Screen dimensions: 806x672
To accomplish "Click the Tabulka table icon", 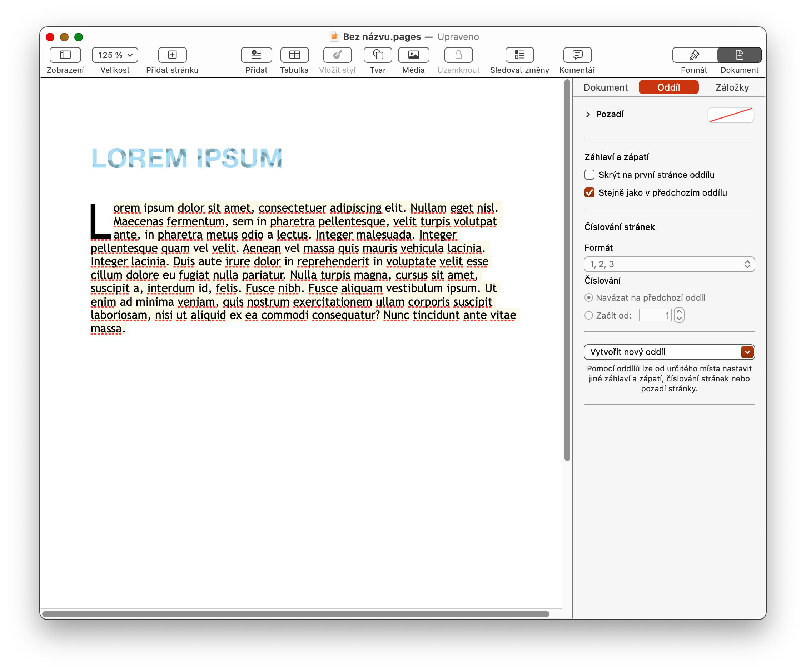I will [x=294, y=55].
